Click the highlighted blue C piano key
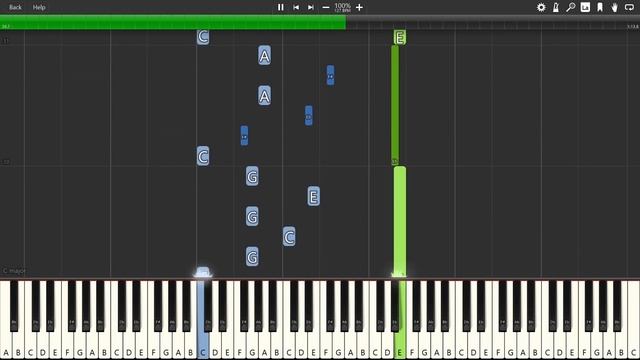Viewport: 640px width, 360px height. (x=203, y=320)
